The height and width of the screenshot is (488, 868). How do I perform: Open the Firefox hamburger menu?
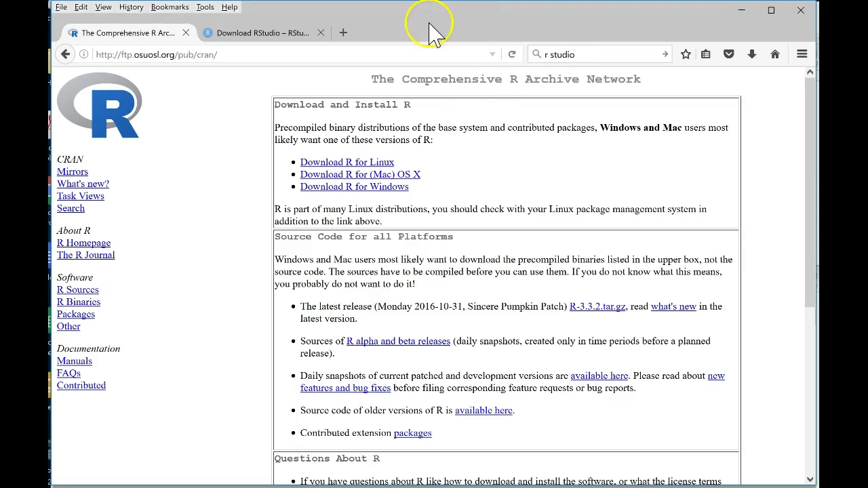pos(802,54)
